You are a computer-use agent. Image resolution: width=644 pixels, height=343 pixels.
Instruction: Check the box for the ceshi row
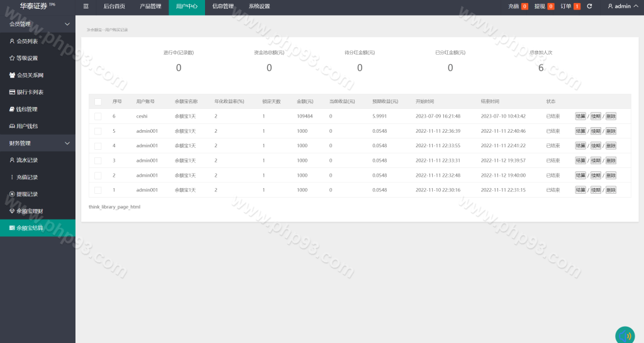[x=97, y=116]
